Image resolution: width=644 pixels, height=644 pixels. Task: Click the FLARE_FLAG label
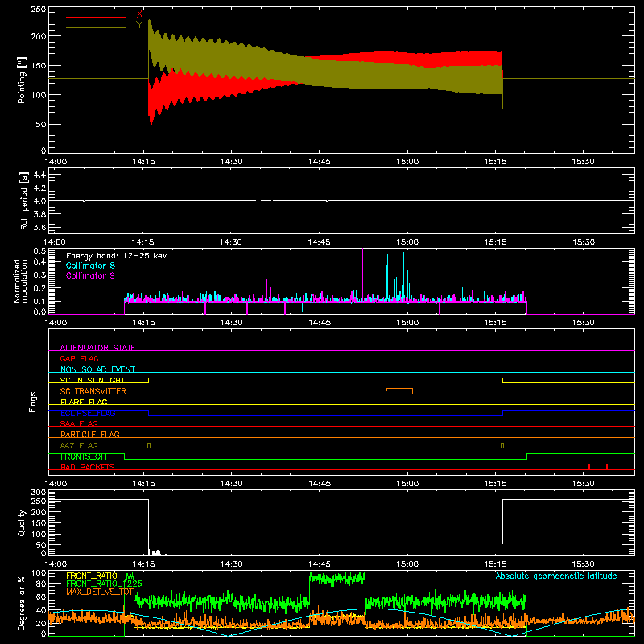(84, 402)
